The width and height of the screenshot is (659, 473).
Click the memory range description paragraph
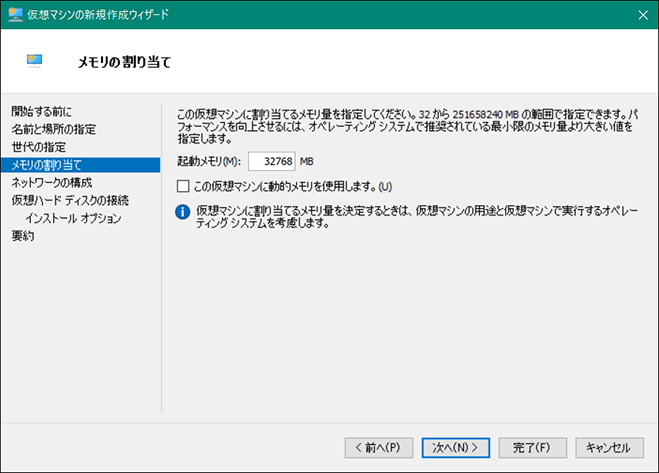(407, 126)
